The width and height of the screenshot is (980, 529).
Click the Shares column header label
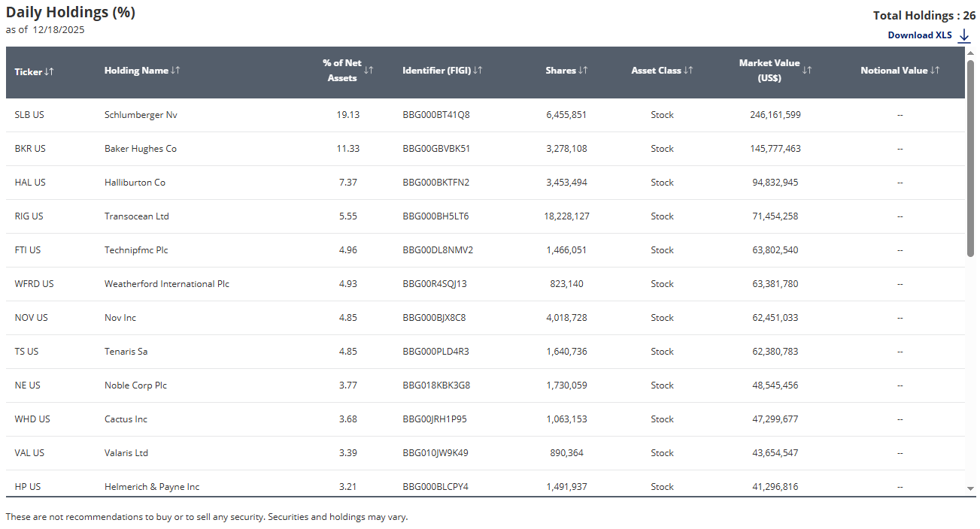click(x=560, y=71)
